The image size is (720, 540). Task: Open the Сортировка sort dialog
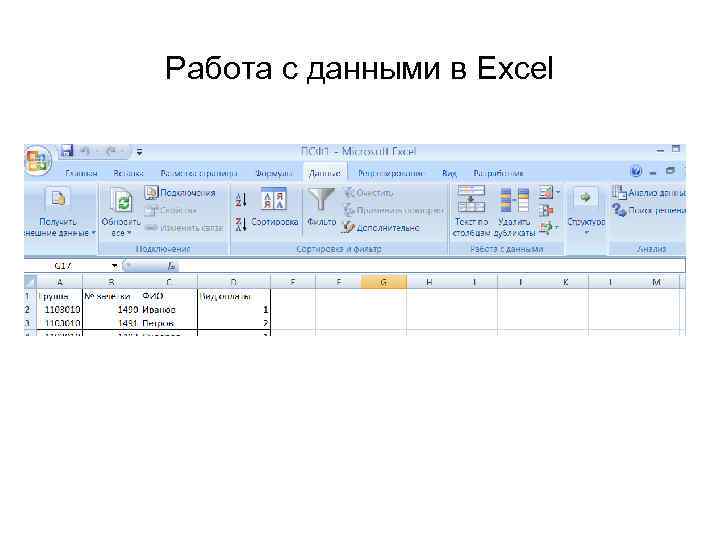[x=275, y=208]
